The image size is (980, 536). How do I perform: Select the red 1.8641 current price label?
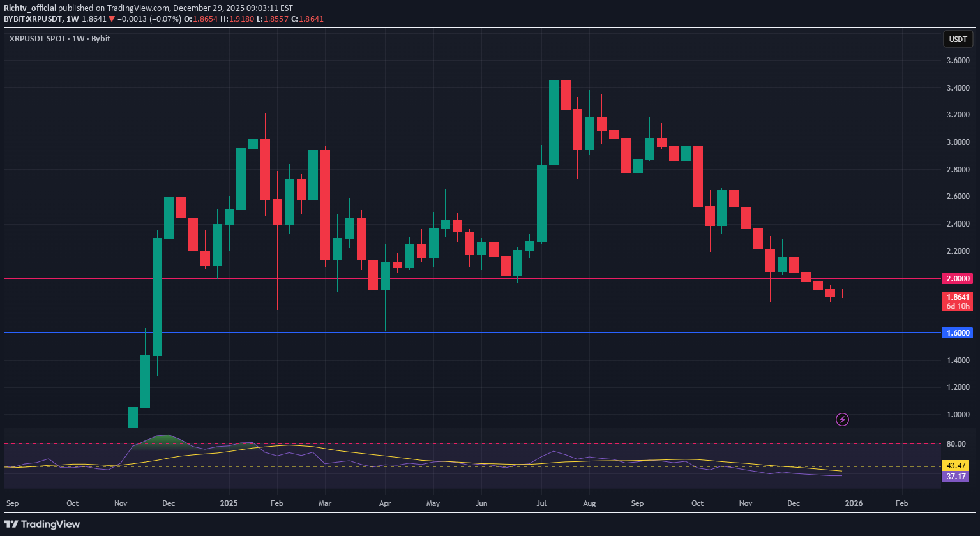[957, 297]
